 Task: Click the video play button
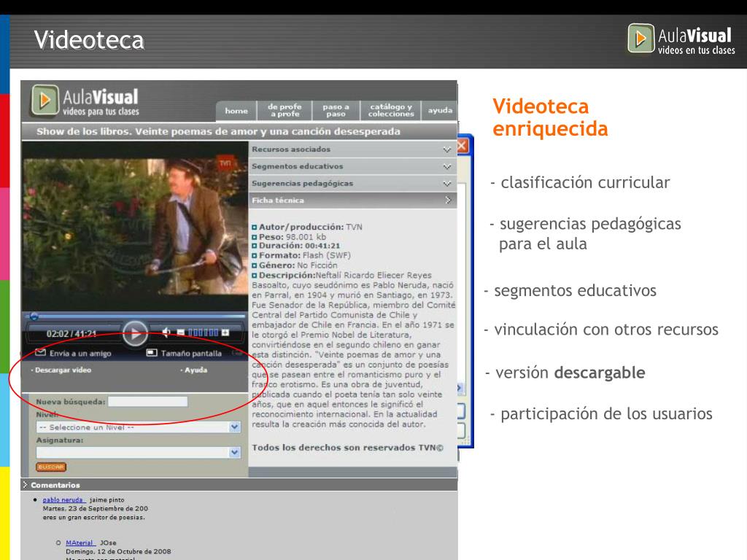coord(135,333)
